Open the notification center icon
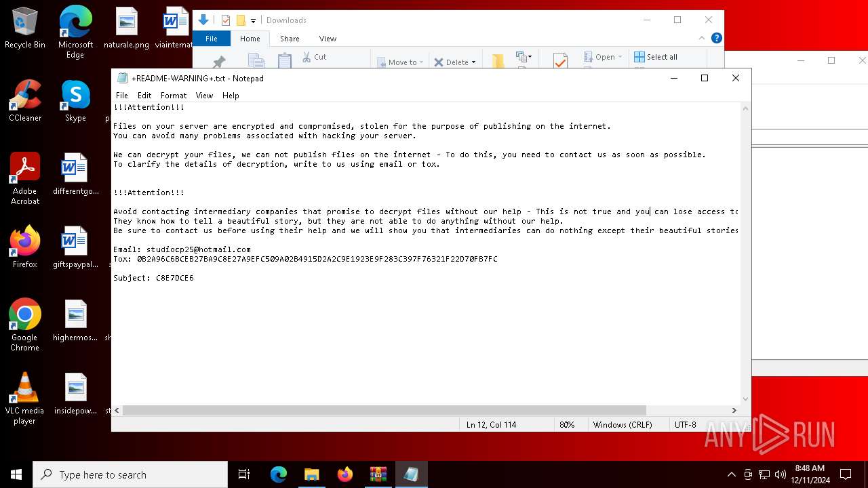The image size is (868, 488). pyautogui.click(x=846, y=474)
